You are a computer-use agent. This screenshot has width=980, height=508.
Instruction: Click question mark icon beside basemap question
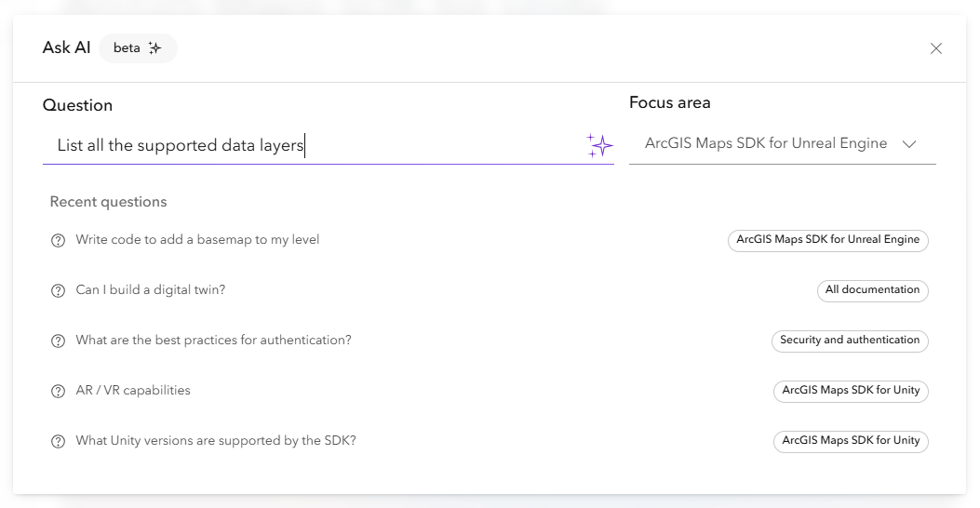point(58,241)
